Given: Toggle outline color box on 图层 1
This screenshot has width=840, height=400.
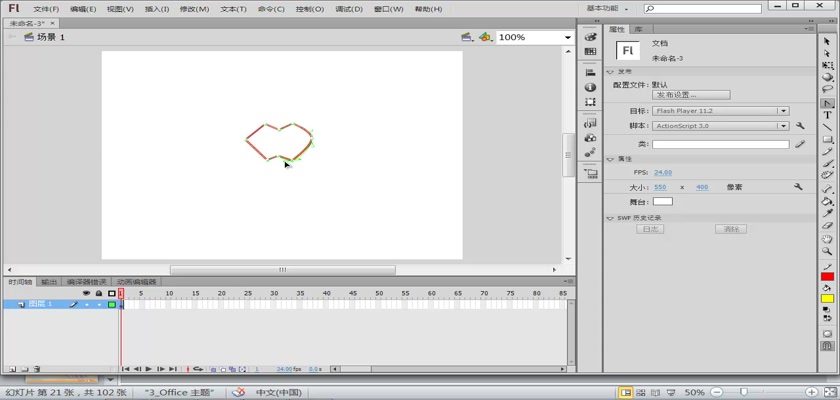Looking at the screenshot, I should pyautogui.click(x=111, y=304).
